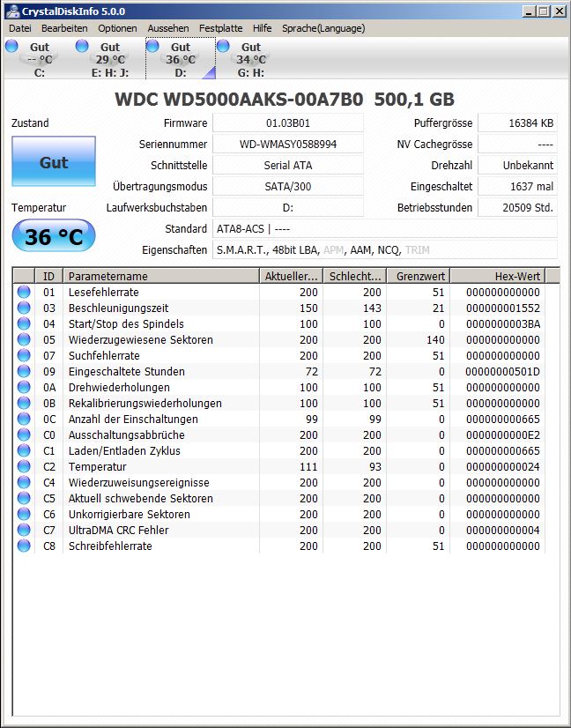This screenshot has height=728, width=571.
Task: Click status icon for Wiederzuweisungsereignisse
Action: [24, 482]
